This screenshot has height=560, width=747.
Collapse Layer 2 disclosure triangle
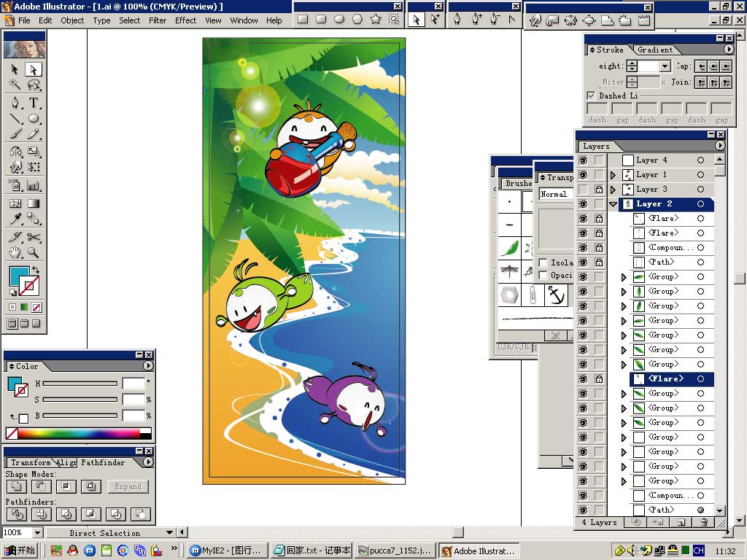coord(613,204)
